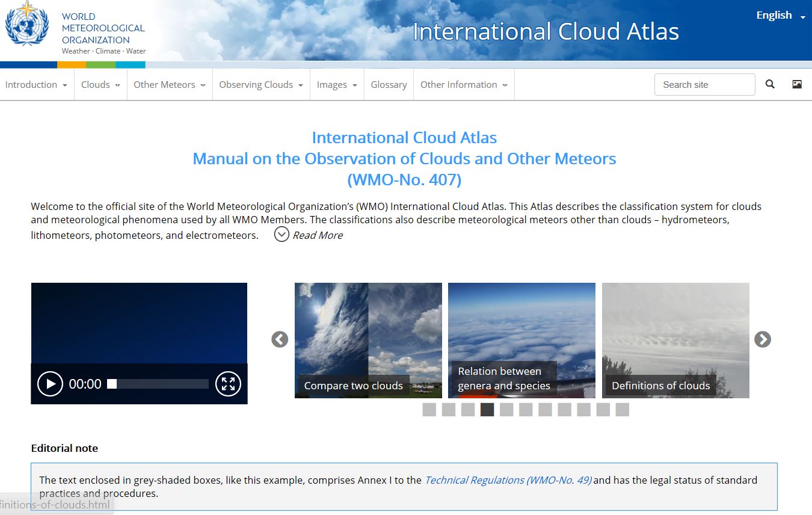Click the Editorial note heading

point(64,448)
